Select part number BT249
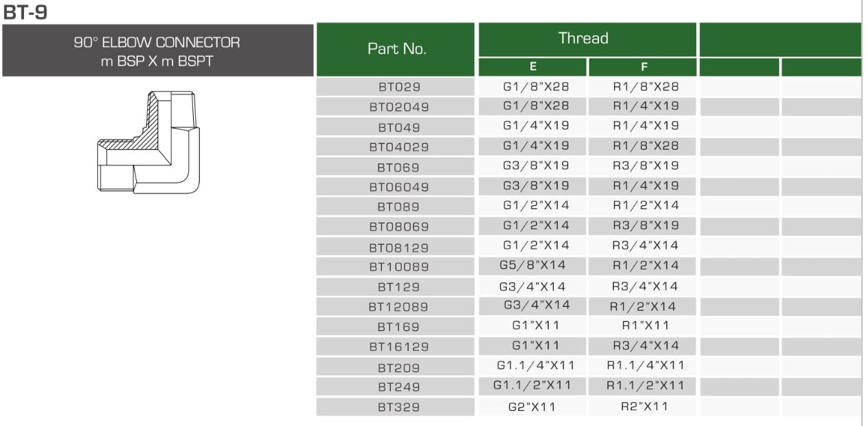Viewport: 868px width, 426px height. 398,387
